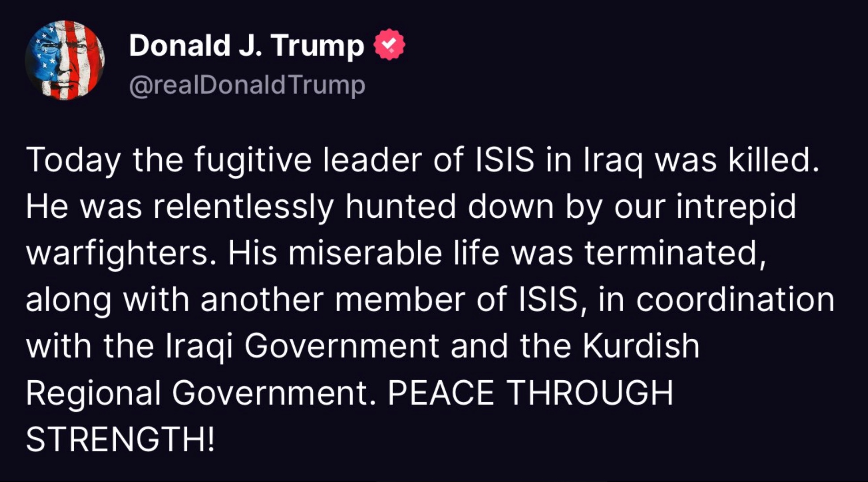Click the word "miserable" in the post
The width and height of the screenshot is (868, 482).
(365, 253)
